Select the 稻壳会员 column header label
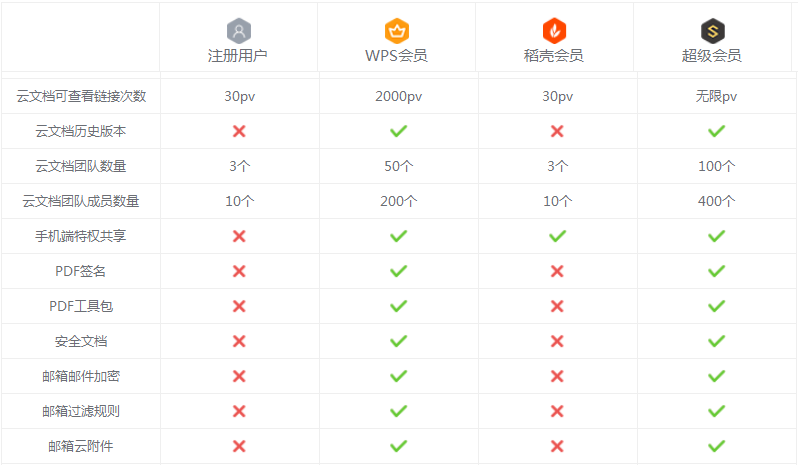The image size is (801, 470). pyautogui.click(x=554, y=56)
